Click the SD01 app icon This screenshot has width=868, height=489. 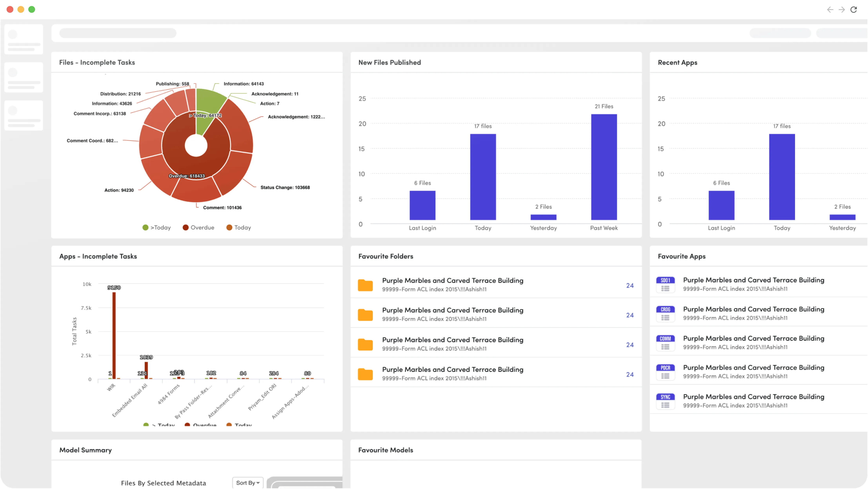pos(665,284)
